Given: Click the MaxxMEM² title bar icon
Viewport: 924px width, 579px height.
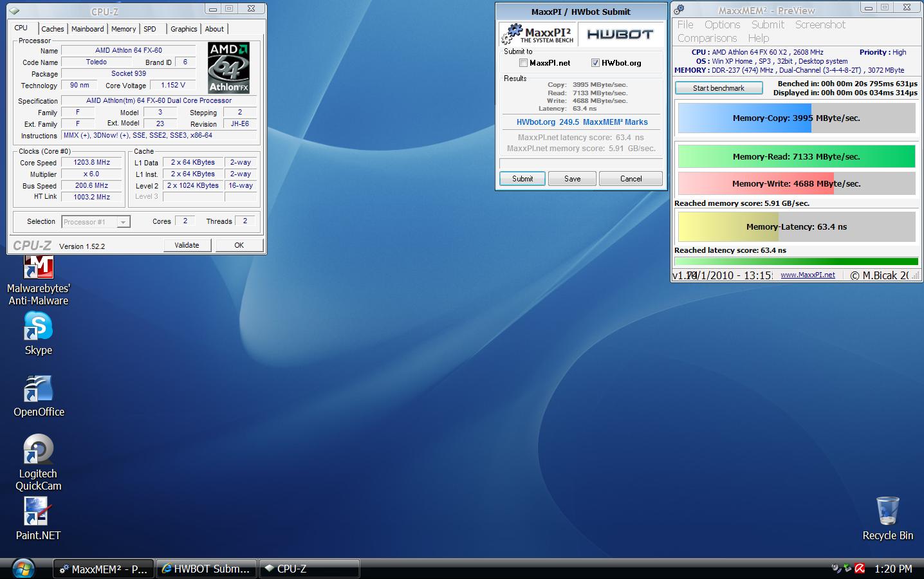Looking at the screenshot, I should (x=679, y=10).
